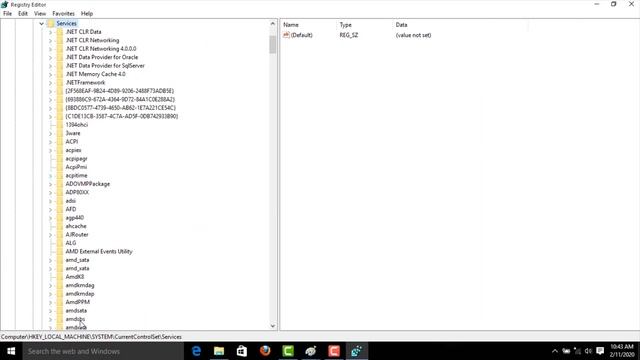Open the volume control in system tray
640x360 pixels.
point(588,351)
